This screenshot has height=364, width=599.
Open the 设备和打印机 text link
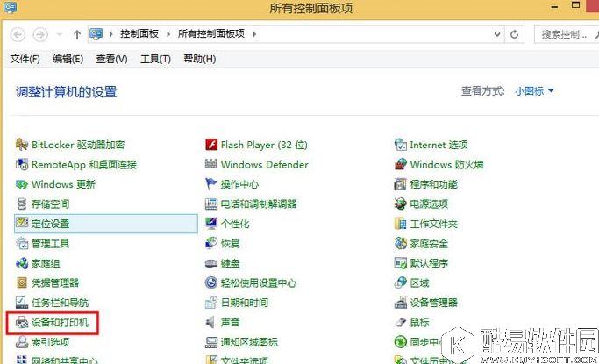coord(60,323)
